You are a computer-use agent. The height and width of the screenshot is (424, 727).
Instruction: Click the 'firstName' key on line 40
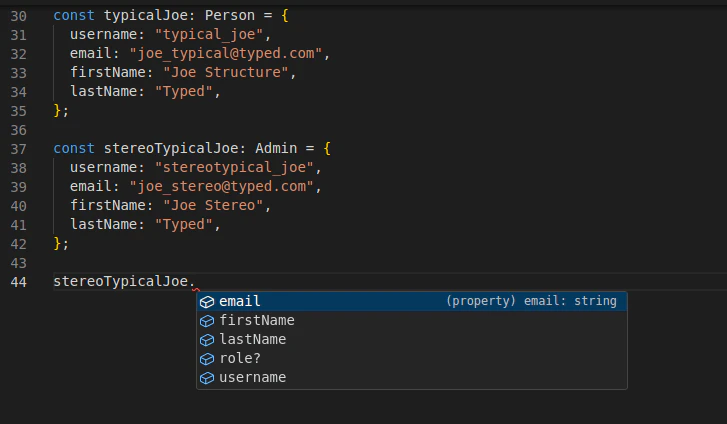pos(108,206)
